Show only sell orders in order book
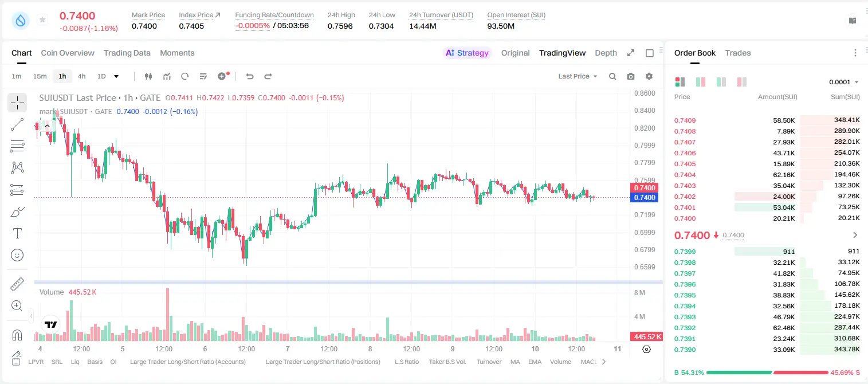The height and width of the screenshot is (384, 868). pos(742,82)
